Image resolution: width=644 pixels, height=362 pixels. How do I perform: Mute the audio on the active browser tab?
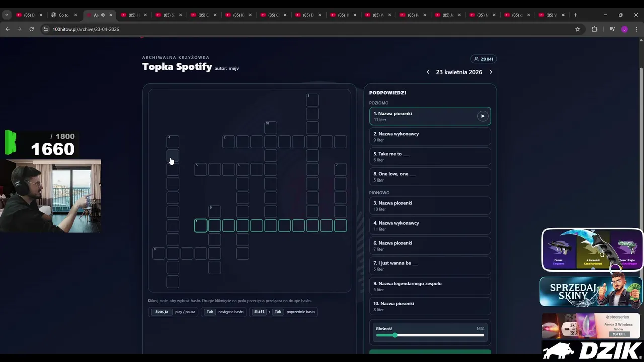pyautogui.click(x=103, y=15)
